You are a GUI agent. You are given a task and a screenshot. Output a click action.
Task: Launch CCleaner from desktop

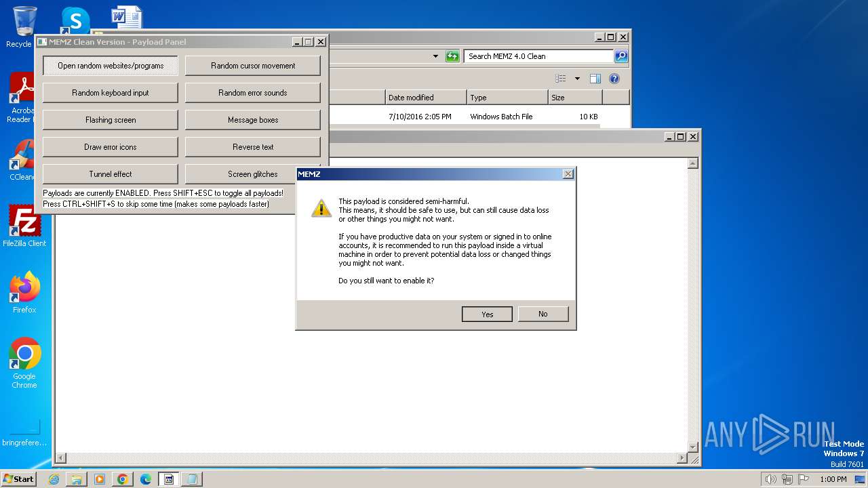[22, 160]
